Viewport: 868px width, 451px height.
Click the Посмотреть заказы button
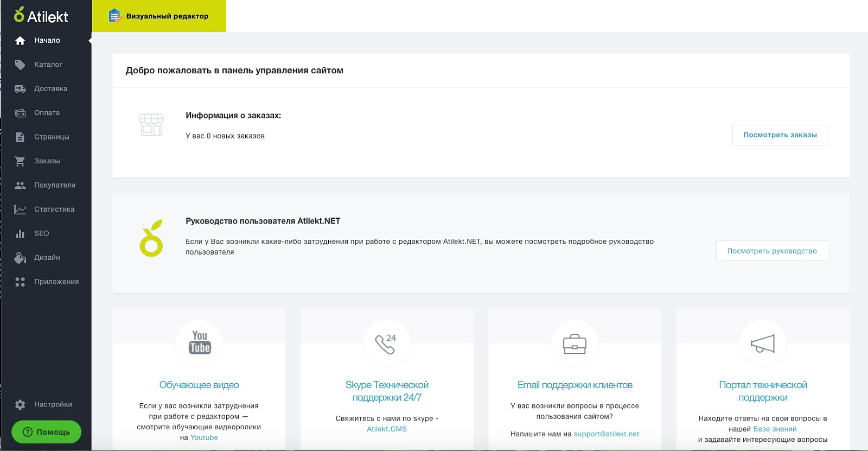pyautogui.click(x=780, y=135)
